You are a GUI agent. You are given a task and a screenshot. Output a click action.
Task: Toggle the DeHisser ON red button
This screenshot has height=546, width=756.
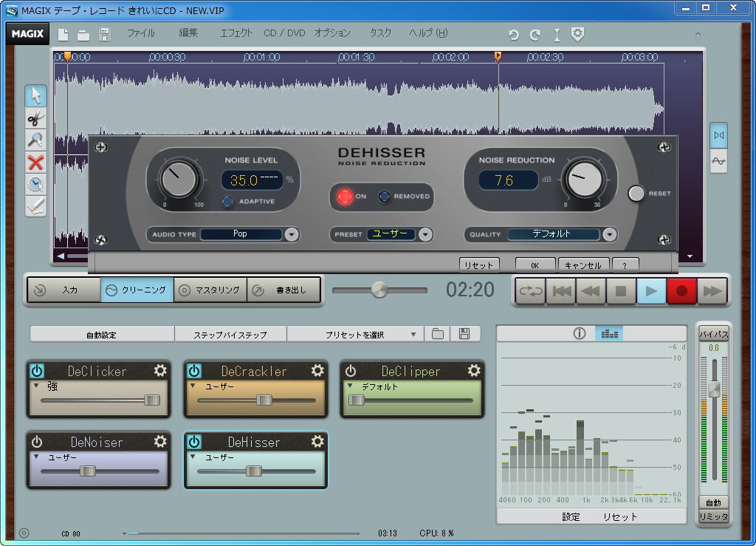click(345, 197)
